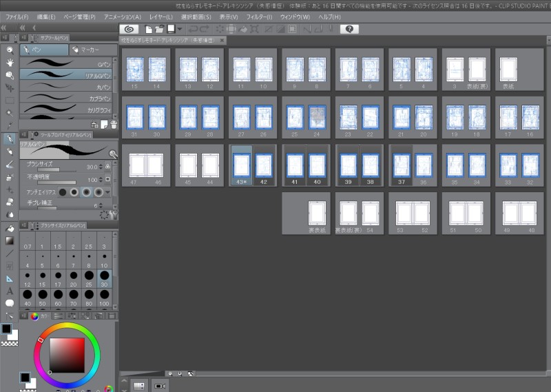
Task: Step the brush size value spinner
Action: click(x=101, y=167)
